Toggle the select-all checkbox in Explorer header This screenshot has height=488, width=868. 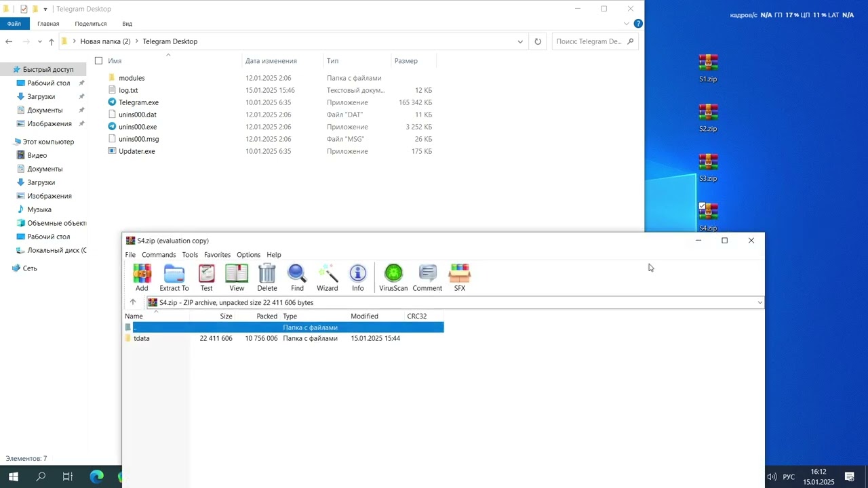[98, 61]
